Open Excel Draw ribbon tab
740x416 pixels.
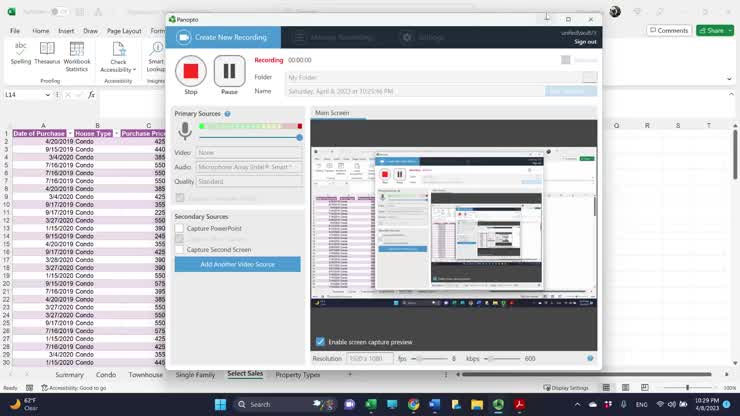click(91, 31)
